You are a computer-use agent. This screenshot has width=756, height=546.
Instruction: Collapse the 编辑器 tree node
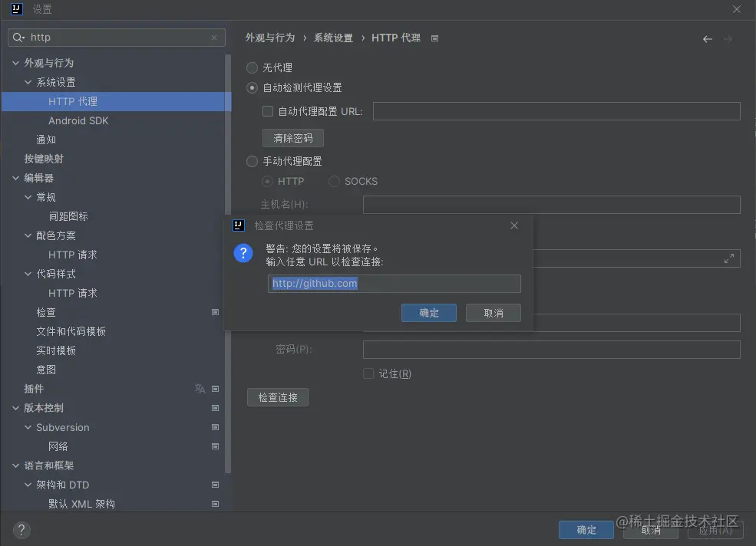(16, 179)
